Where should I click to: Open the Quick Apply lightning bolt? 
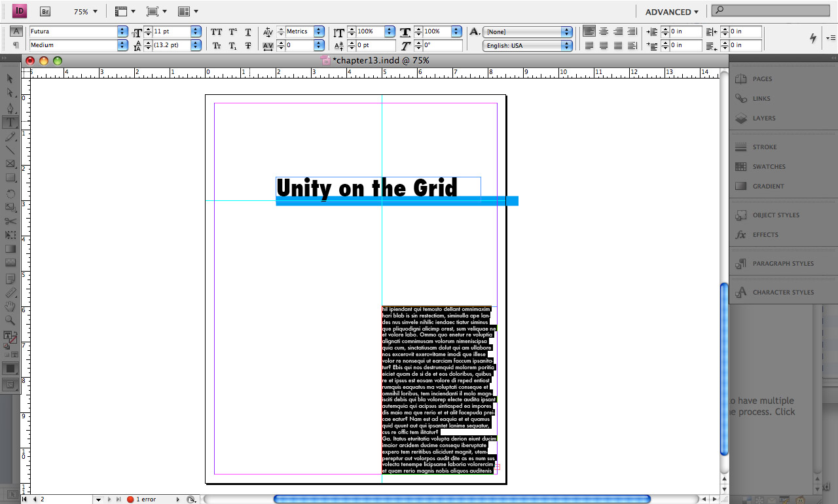813,38
